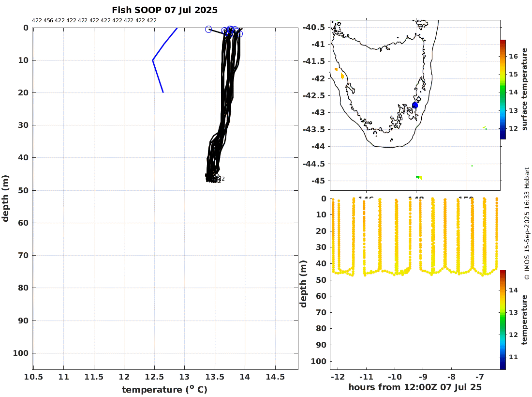Click the '-43' latitude tick on the map

pyautogui.click(x=317, y=112)
